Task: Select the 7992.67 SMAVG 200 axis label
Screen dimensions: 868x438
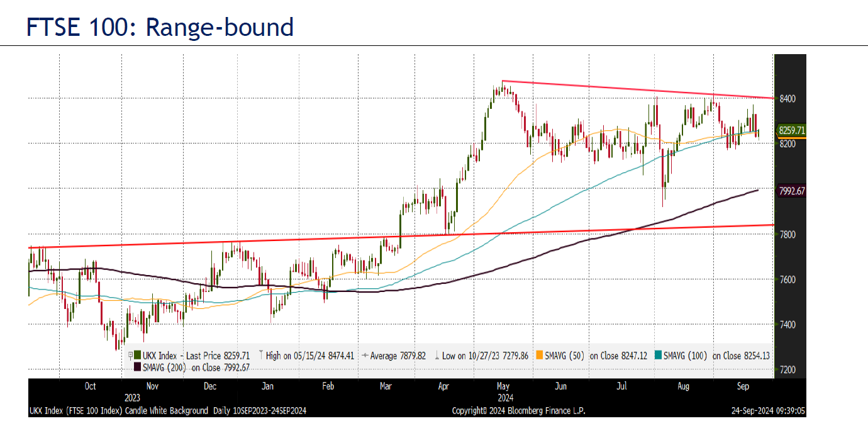Action: 791,191
